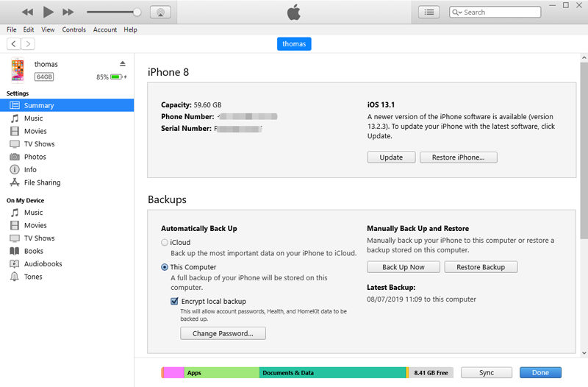Click the 64GB capacity badge
This screenshot has width=588, height=387.
pyautogui.click(x=44, y=77)
